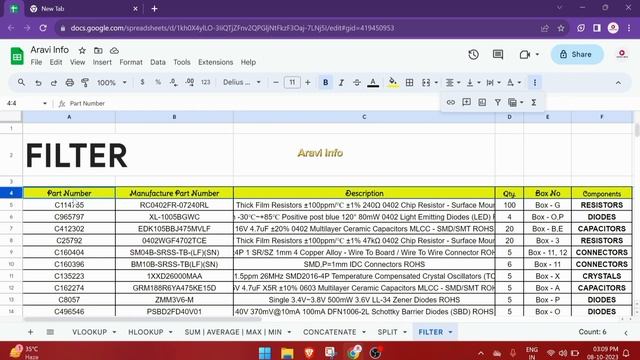The height and width of the screenshot is (360, 640).
Task: Open the Edit menu
Action: 56,62
